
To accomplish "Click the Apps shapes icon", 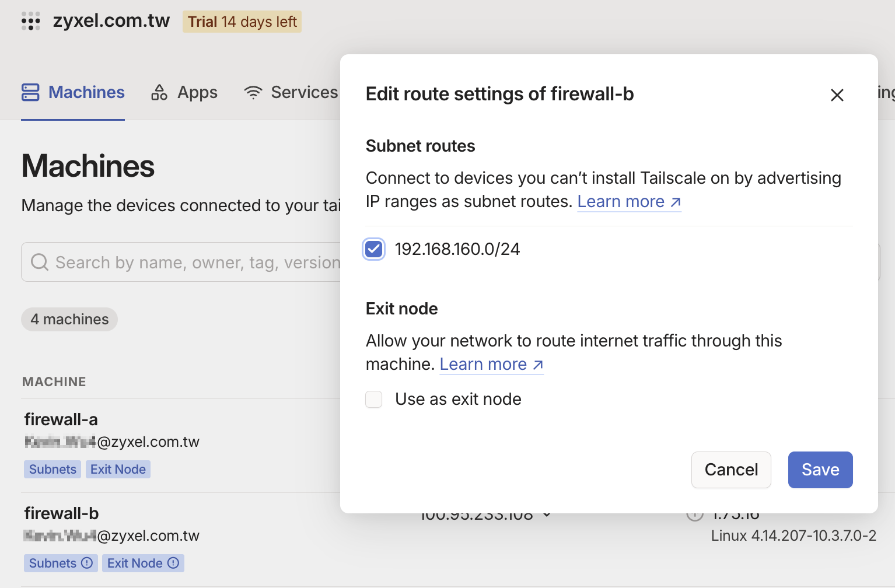I will (159, 92).
